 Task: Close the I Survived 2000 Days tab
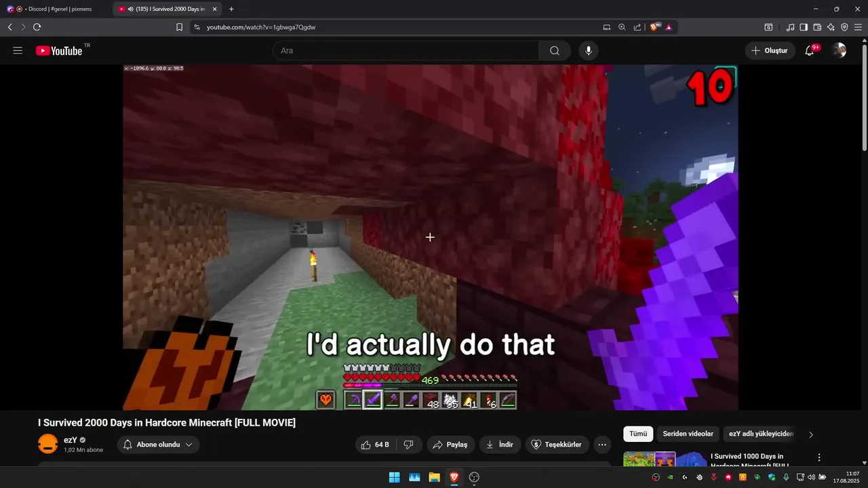click(x=215, y=9)
